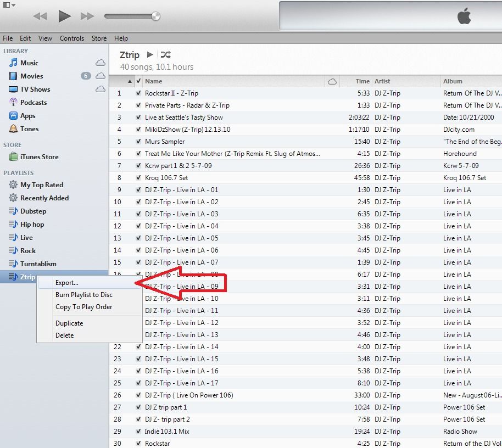Open Tones in the library sidebar
Viewport: 502px width, 448px height.
[x=30, y=128]
